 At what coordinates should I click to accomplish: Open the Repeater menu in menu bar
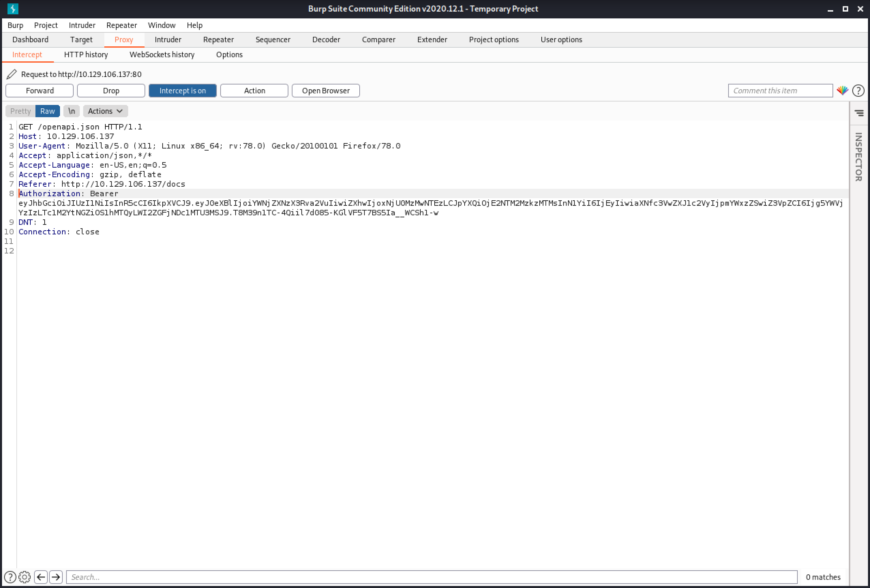[122, 25]
